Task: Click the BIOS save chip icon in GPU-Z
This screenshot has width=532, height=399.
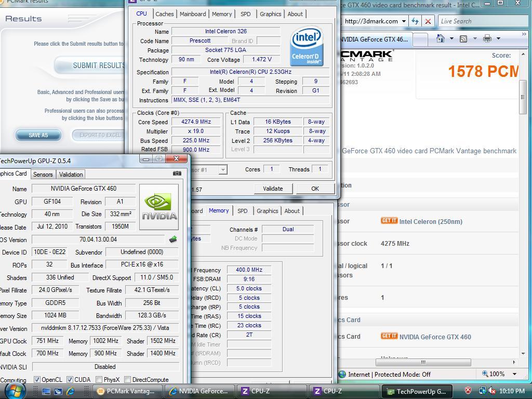Action: 173,239
